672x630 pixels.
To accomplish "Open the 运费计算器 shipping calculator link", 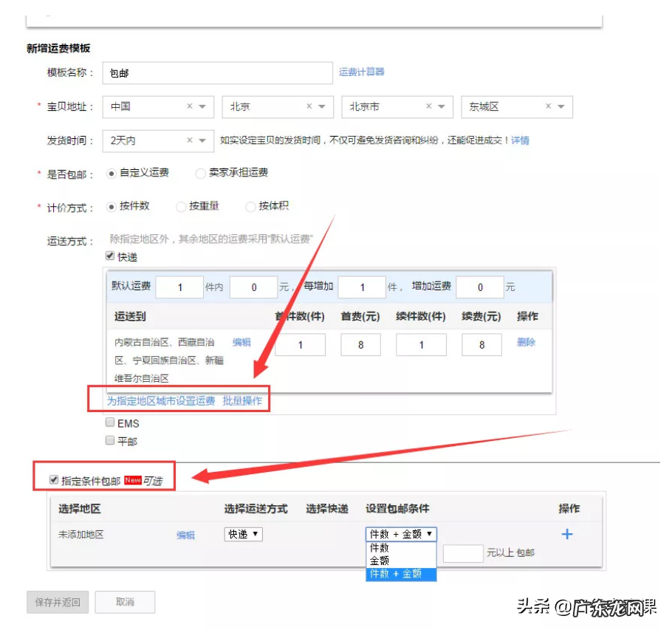I will [x=361, y=73].
